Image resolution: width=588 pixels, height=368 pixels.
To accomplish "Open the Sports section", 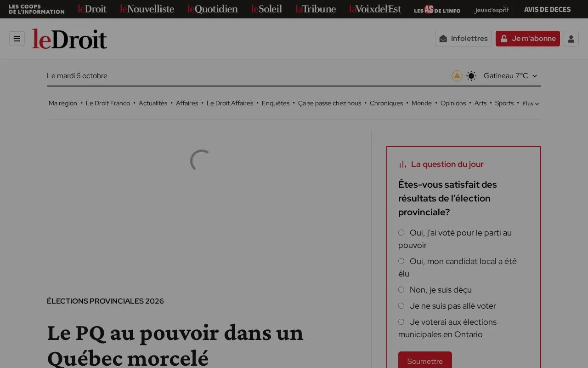I will point(504,103).
